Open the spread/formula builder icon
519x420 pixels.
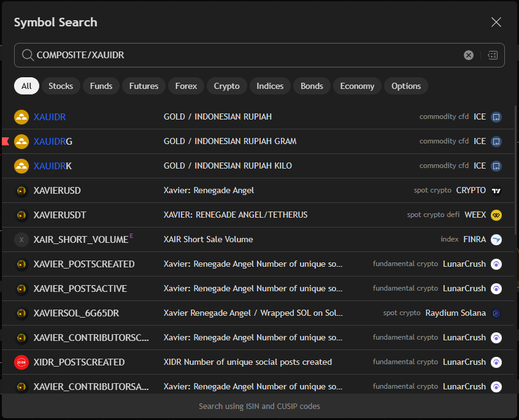point(493,55)
